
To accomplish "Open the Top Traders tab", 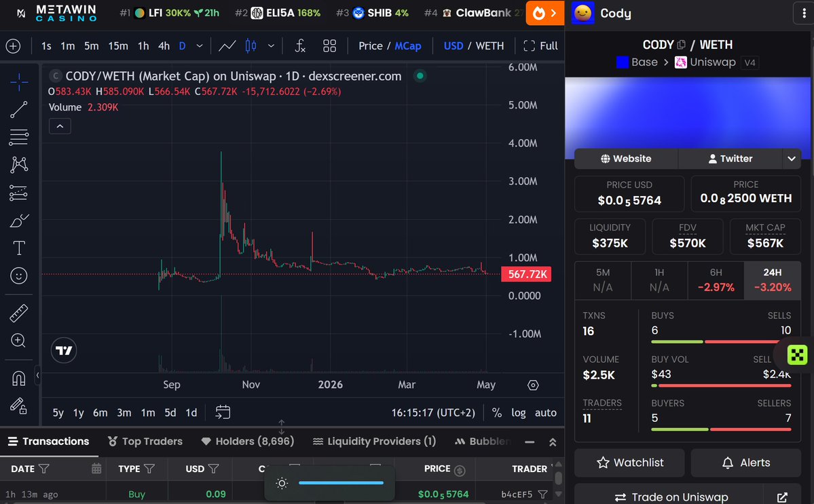I will [x=145, y=442].
